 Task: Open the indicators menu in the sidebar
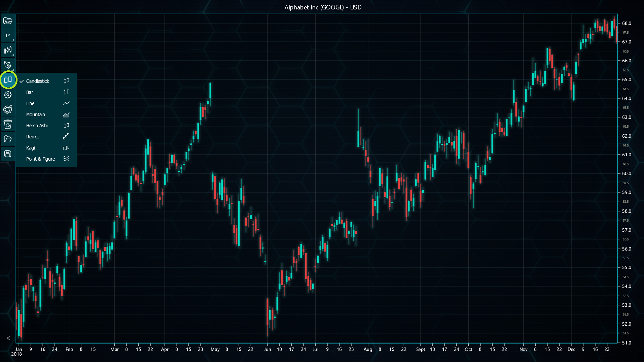point(8,50)
